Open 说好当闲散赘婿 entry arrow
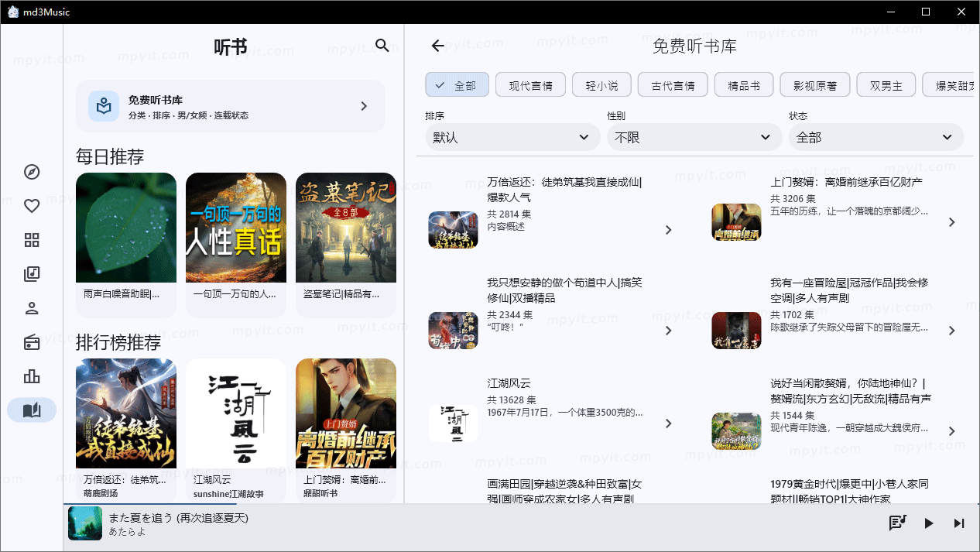 (952, 431)
